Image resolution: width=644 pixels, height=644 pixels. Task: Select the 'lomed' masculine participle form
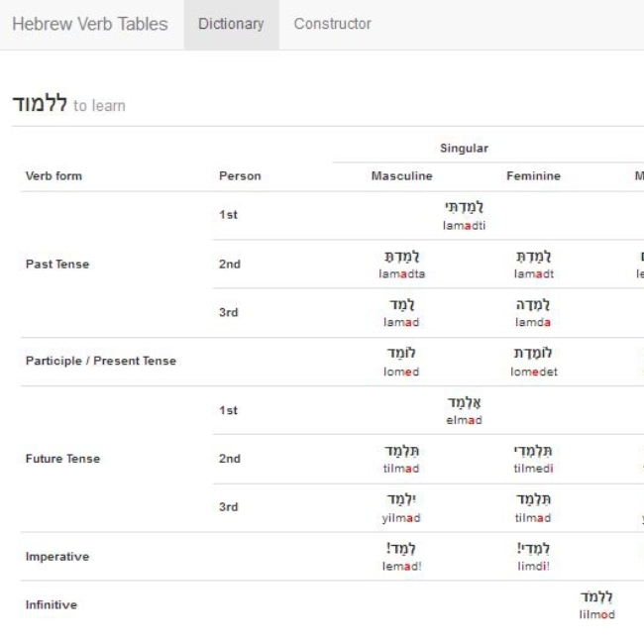pyautogui.click(x=401, y=362)
